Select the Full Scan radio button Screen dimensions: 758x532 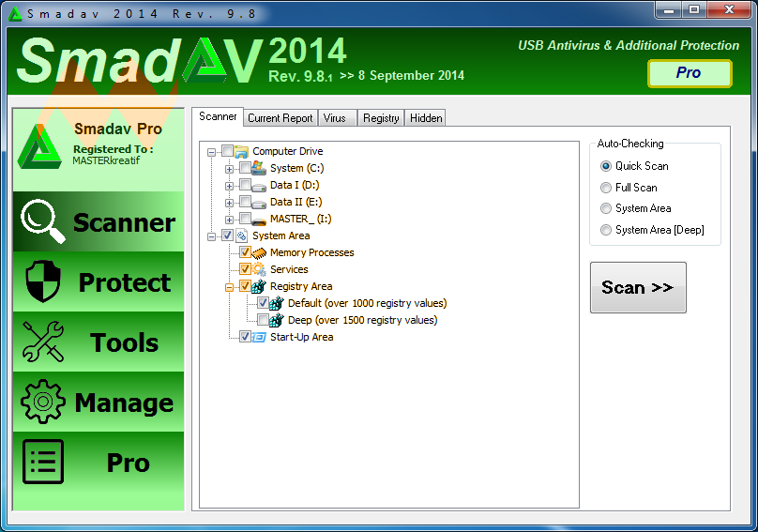point(606,188)
